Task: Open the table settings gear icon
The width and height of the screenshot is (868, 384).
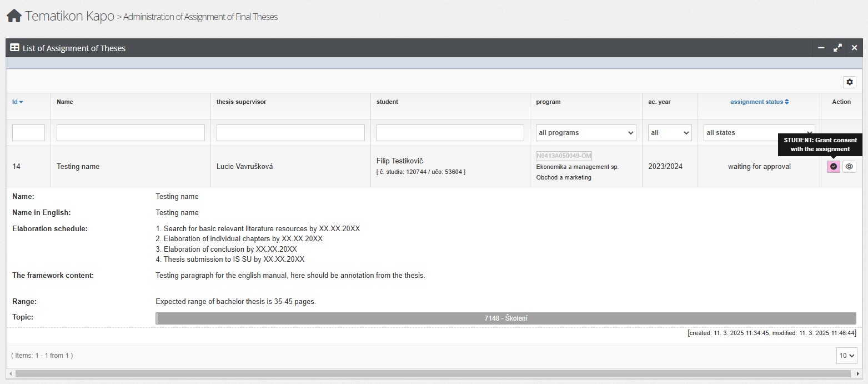Action: coord(849,82)
